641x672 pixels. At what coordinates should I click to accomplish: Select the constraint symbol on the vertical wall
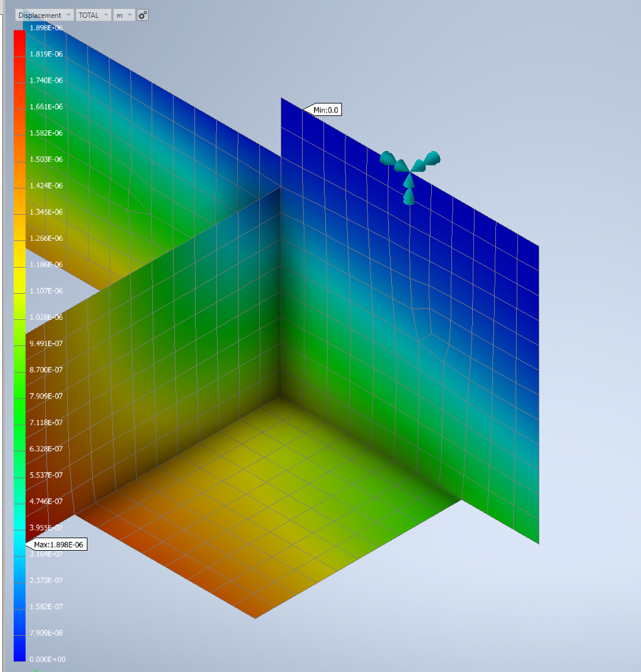tap(410, 172)
